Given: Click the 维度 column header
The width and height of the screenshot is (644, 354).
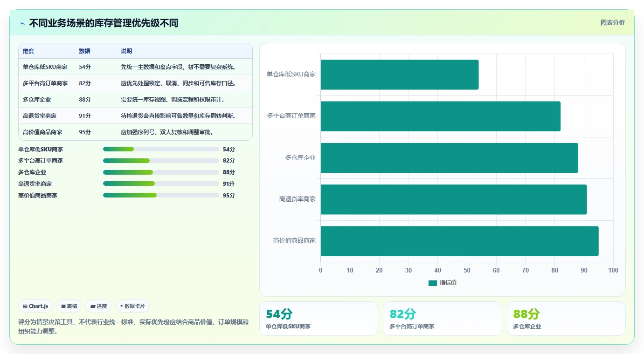Looking at the screenshot, I should (28, 51).
